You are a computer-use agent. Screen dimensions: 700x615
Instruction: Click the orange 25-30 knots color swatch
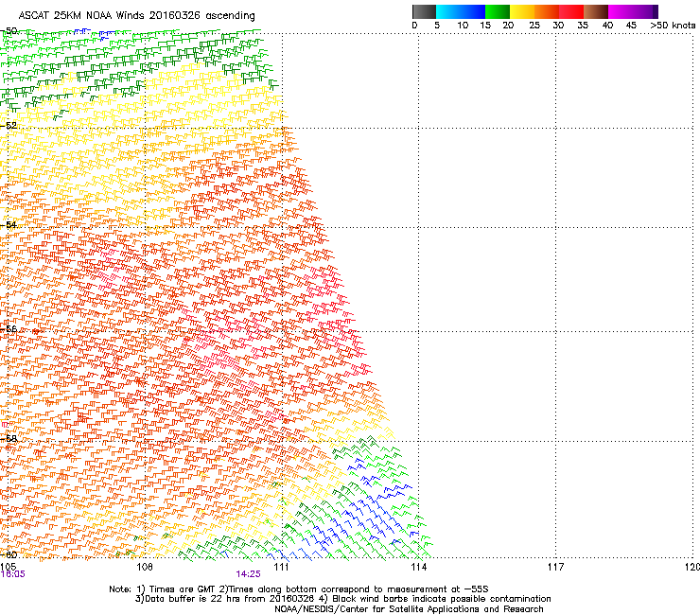[547, 11]
